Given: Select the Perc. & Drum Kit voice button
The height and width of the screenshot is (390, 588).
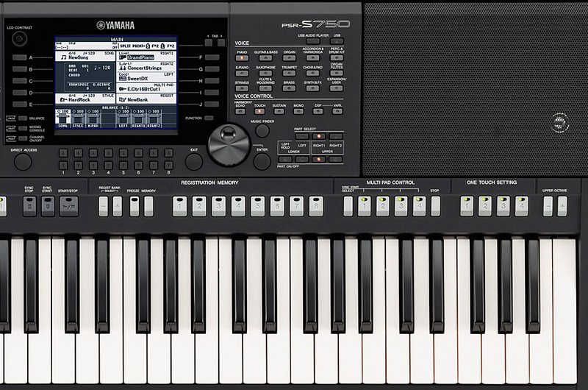Looking at the screenshot, I should tap(337, 58).
